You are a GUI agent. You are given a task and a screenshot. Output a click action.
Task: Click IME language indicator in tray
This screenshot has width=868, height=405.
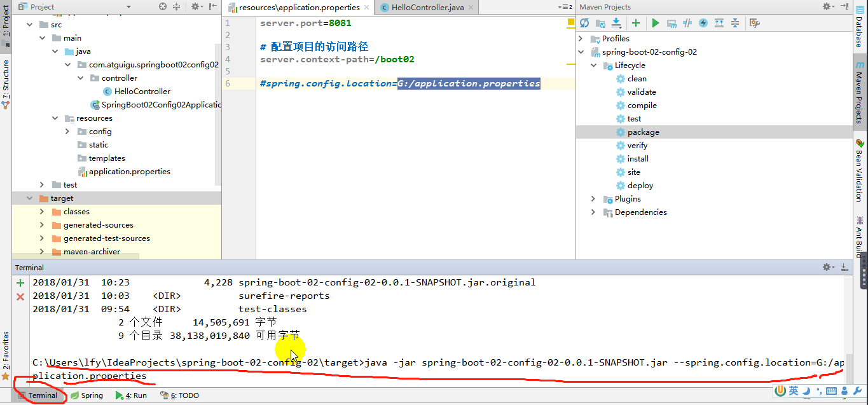coord(794,391)
